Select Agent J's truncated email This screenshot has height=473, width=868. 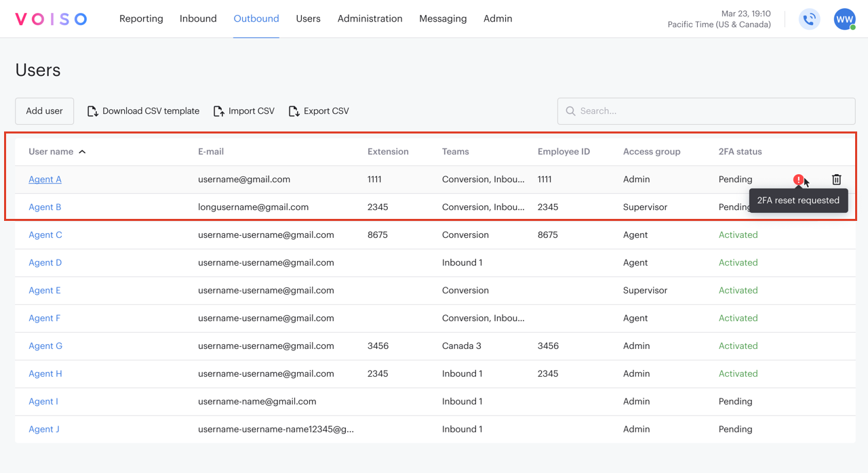(276, 430)
